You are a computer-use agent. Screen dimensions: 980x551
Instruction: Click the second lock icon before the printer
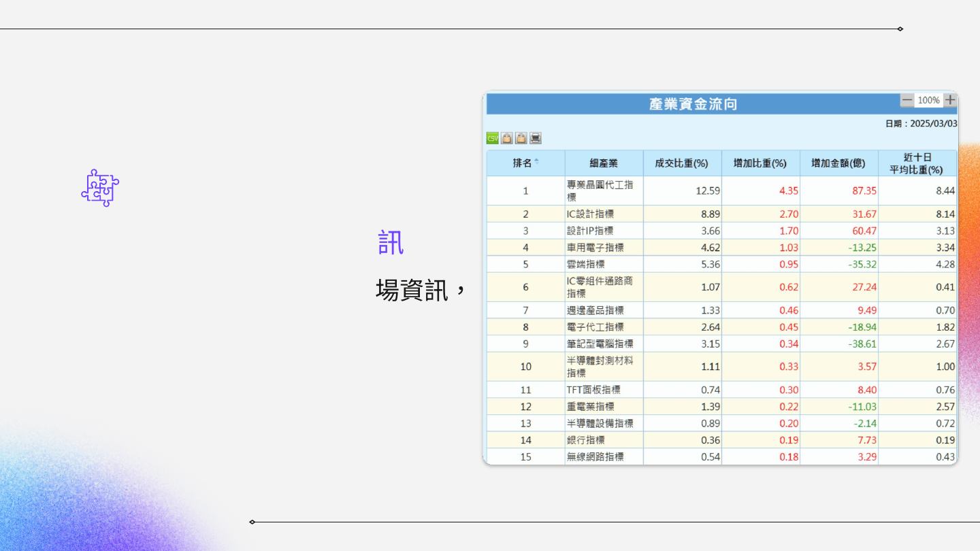point(521,138)
